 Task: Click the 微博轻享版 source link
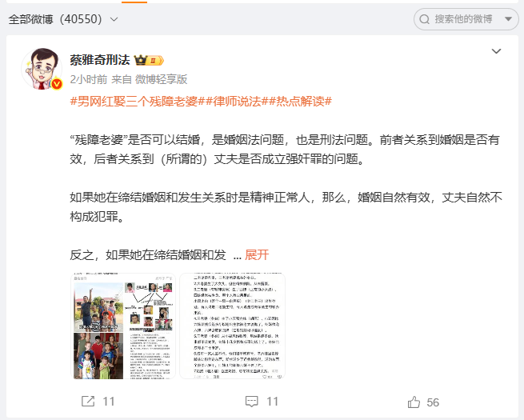[161, 79]
